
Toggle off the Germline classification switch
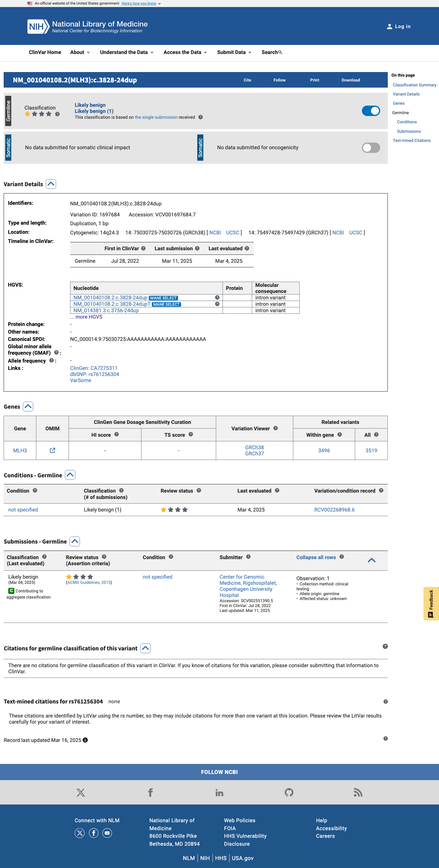point(371,111)
